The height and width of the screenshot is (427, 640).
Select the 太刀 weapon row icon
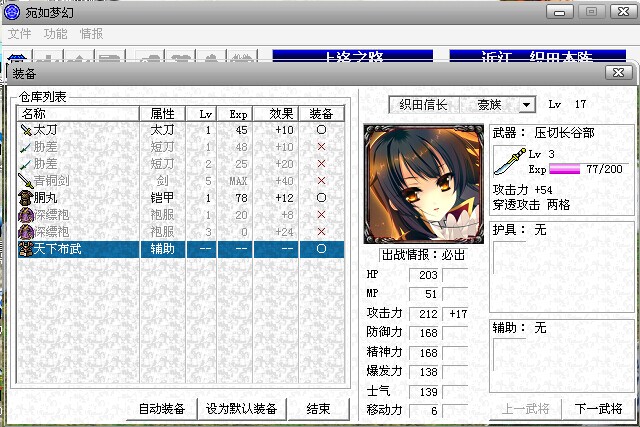[26, 130]
